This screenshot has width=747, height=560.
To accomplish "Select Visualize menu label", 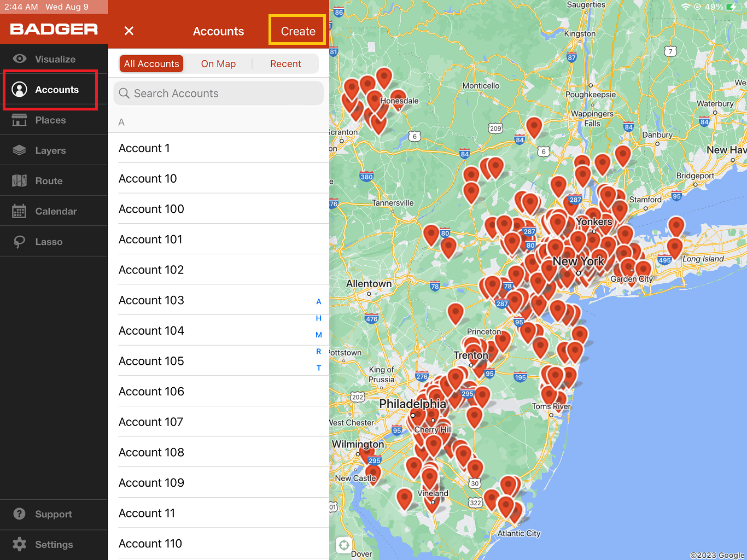I will tap(55, 59).
